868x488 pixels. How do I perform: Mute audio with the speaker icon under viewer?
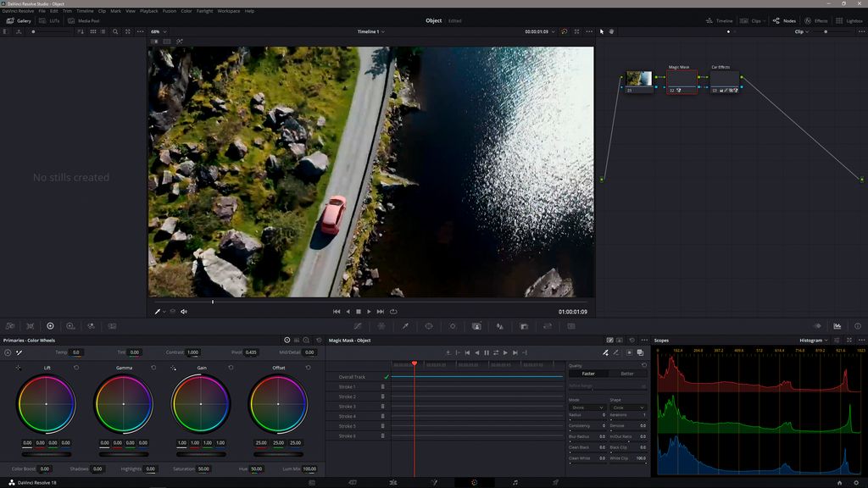[183, 311]
